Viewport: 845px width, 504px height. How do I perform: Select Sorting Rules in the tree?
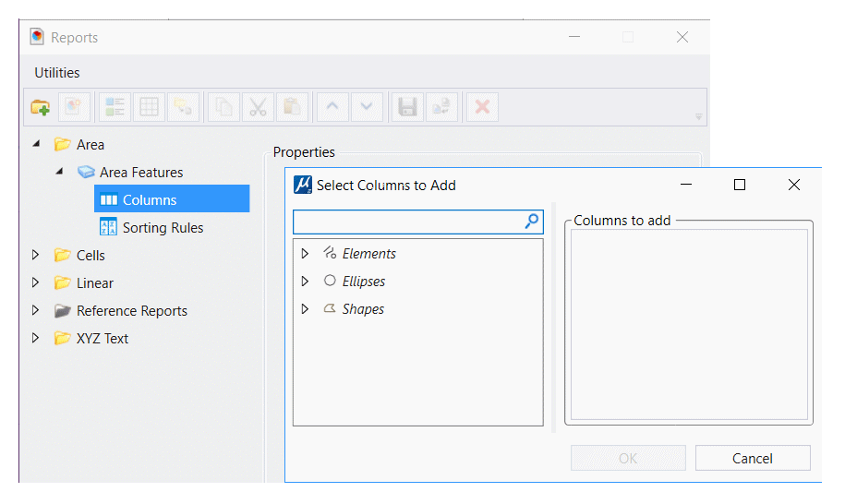tap(163, 228)
